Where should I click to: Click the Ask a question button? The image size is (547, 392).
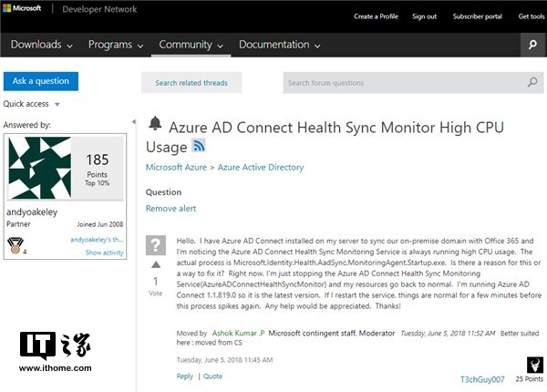click(x=40, y=81)
